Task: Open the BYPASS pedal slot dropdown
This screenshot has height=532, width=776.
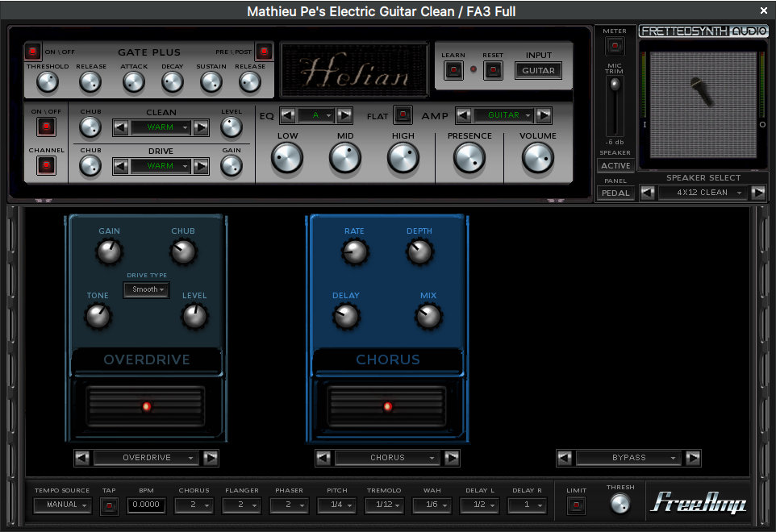Action: 628,458
